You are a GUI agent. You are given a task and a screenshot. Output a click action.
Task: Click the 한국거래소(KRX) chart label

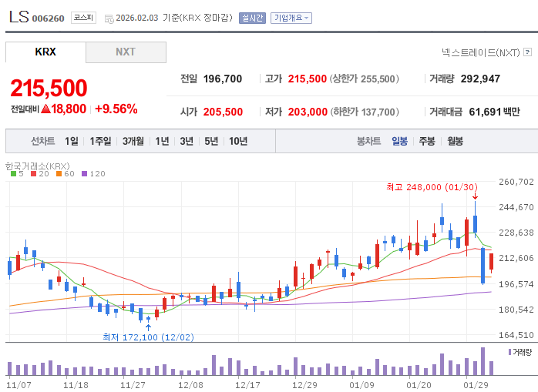click(x=38, y=166)
